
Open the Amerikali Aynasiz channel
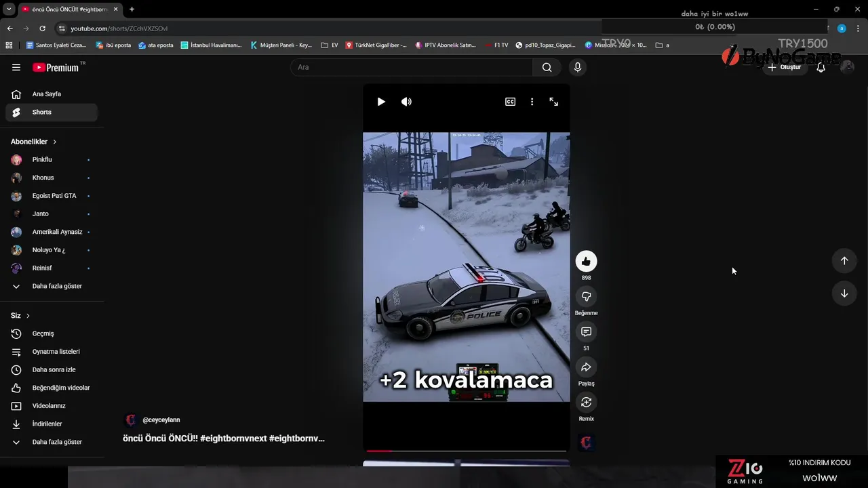[x=52, y=232]
